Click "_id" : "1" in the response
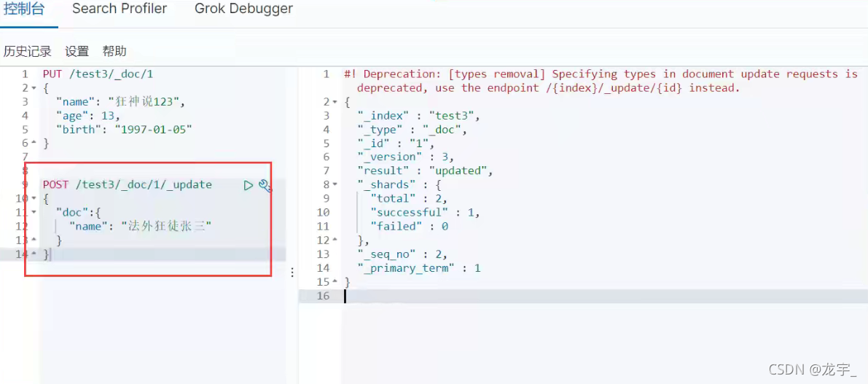 coord(396,144)
